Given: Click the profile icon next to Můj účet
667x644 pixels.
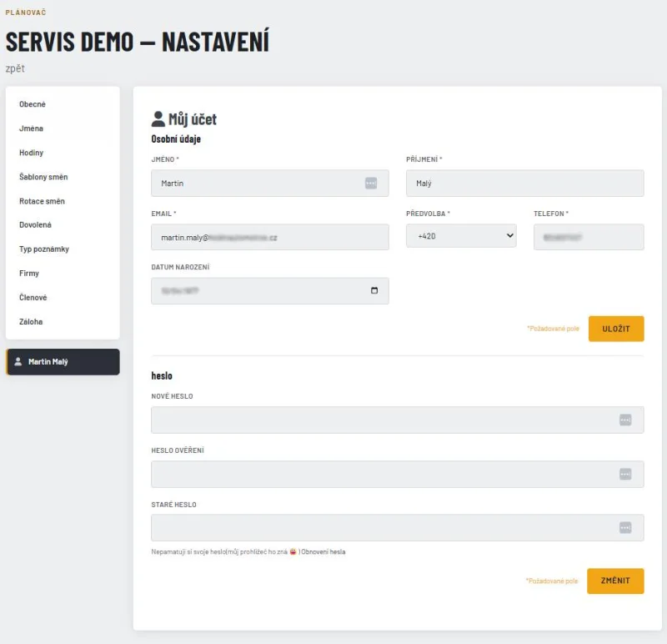Looking at the screenshot, I should (158, 119).
